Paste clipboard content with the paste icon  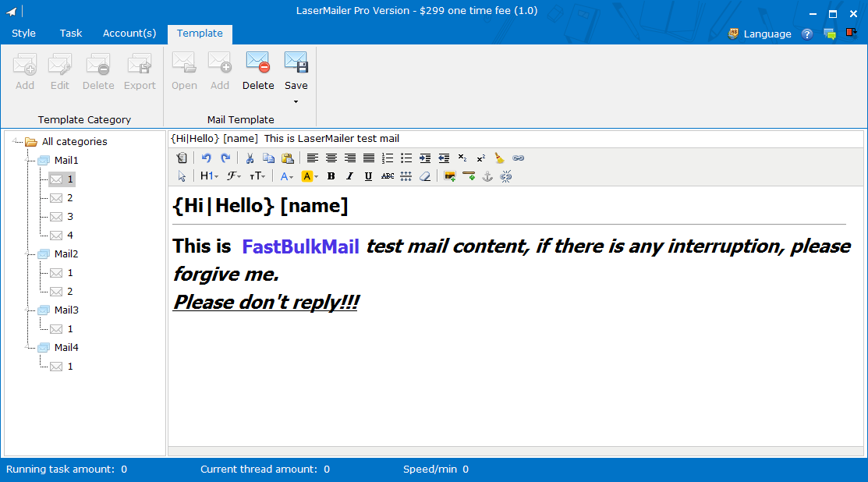tap(287, 158)
